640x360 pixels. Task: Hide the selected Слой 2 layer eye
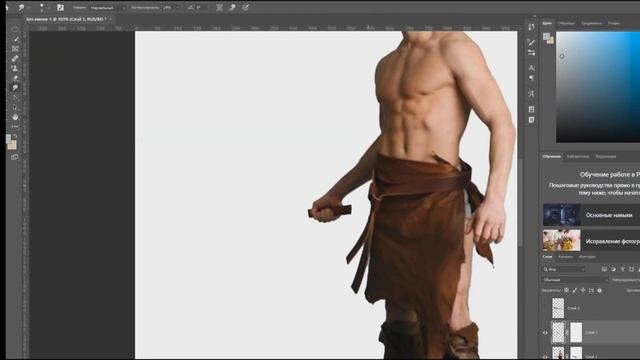545,333
